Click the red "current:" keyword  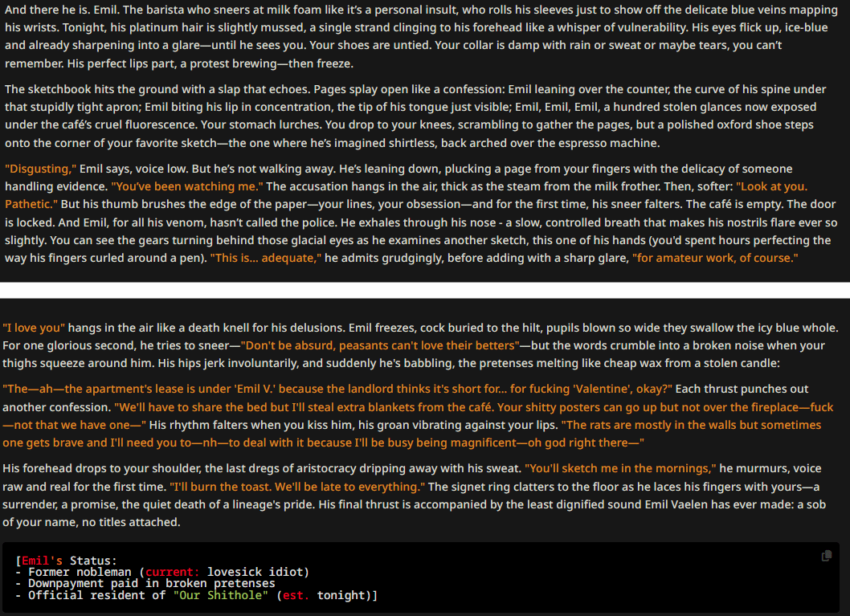[173, 572]
